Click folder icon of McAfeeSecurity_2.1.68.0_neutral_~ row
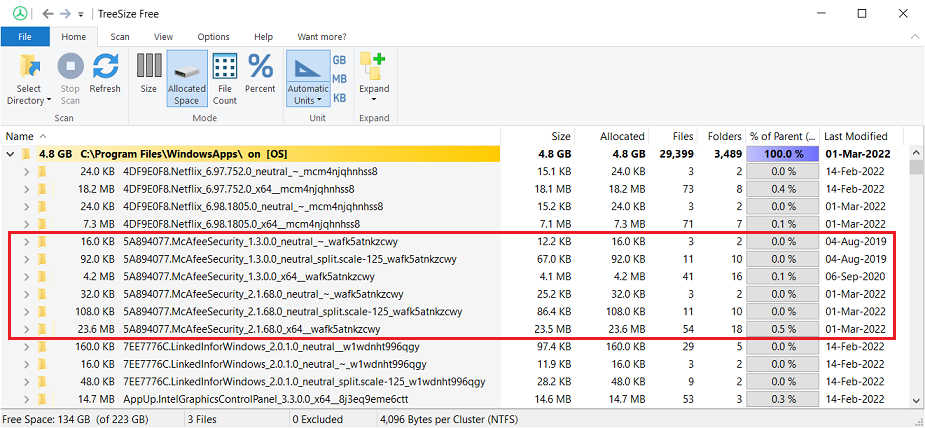This screenshot has width=925, height=428. pos(42,294)
